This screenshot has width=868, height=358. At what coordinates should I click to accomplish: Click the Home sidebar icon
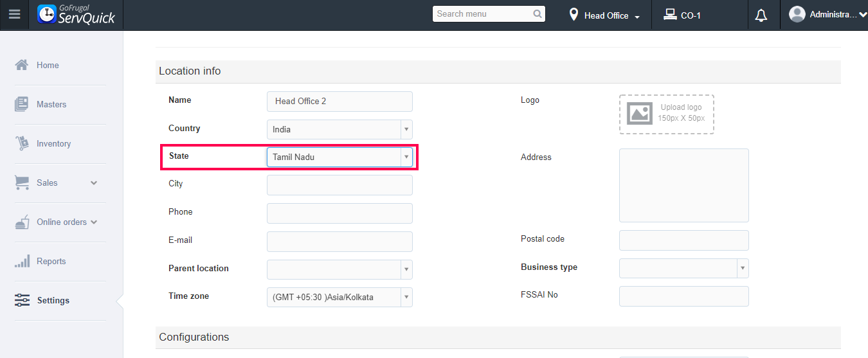click(x=22, y=65)
